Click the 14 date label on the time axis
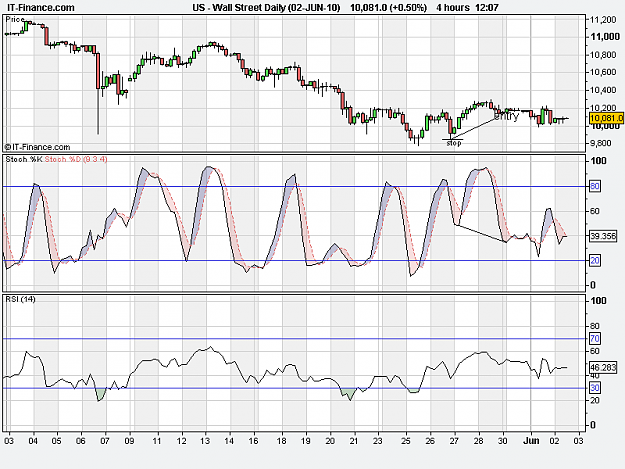 [x=229, y=441]
